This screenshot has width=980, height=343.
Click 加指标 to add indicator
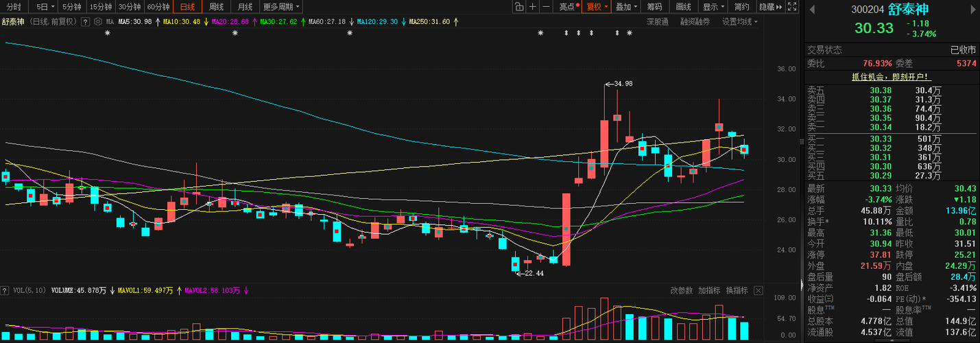(709, 291)
